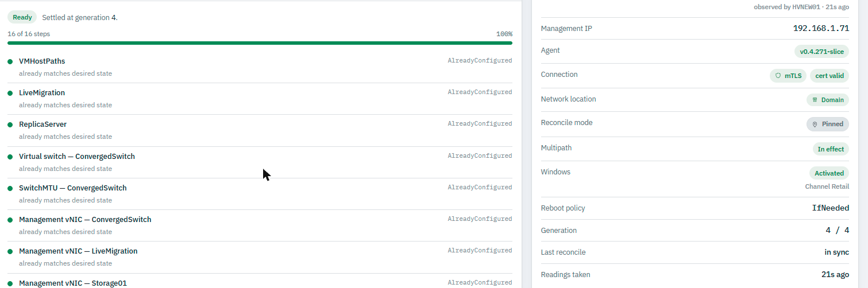Click 'already matches desired state' under ReplicaServer
868x288 pixels.
[65, 137]
